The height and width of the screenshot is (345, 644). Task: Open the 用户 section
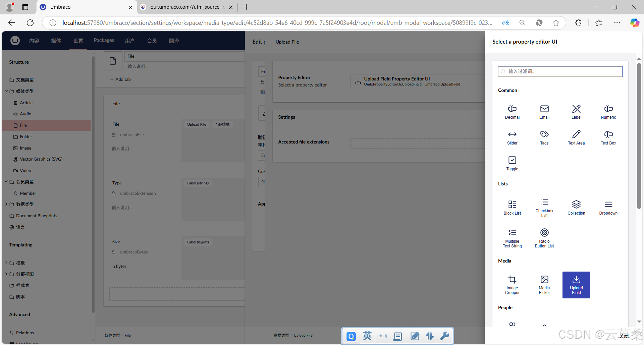click(x=130, y=41)
